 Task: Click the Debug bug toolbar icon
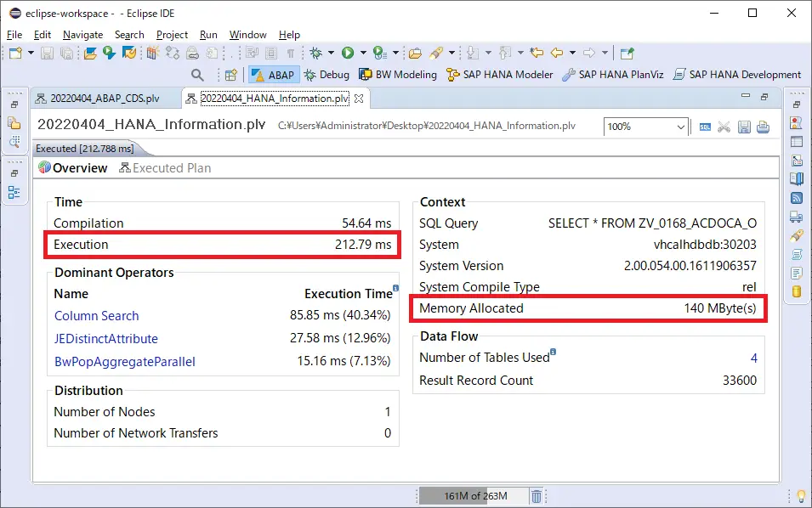pos(316,53)
